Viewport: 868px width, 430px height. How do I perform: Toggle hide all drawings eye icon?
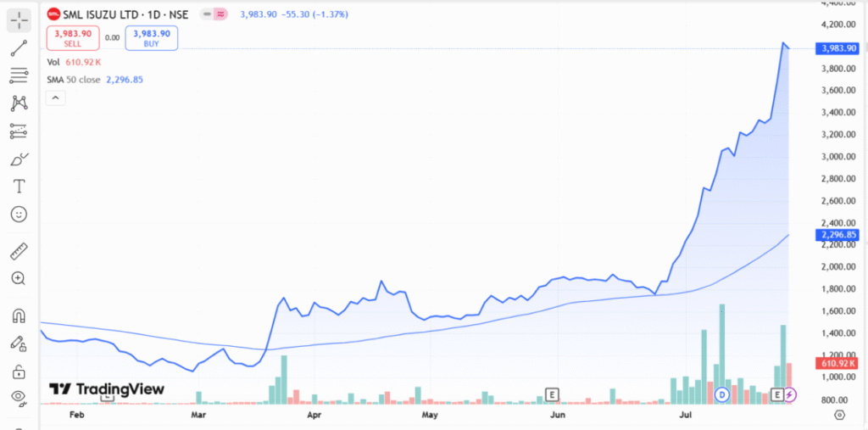click(x=19, y=397)
